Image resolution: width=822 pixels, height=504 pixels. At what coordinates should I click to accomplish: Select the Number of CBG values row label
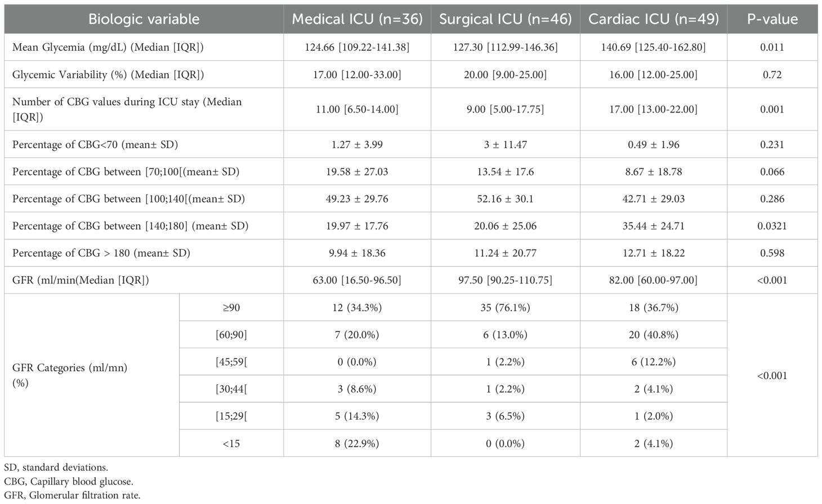tap(127, 109)
